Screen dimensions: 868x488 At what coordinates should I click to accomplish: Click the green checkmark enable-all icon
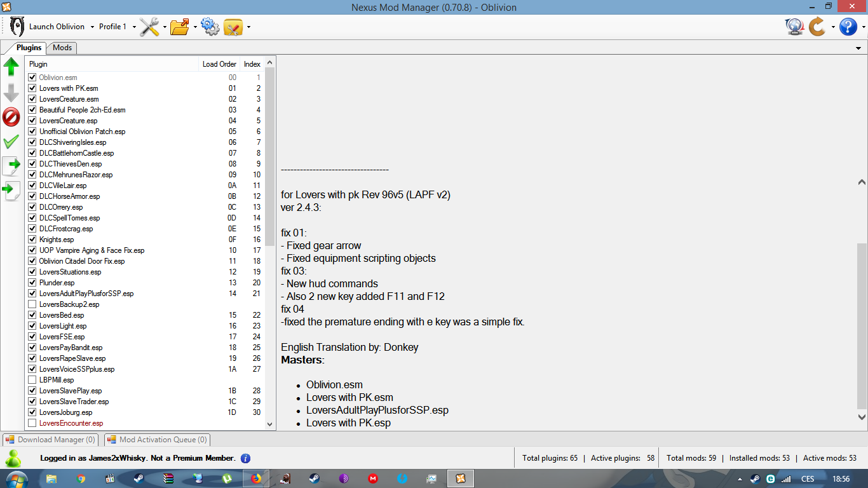[x=11, y=142]
